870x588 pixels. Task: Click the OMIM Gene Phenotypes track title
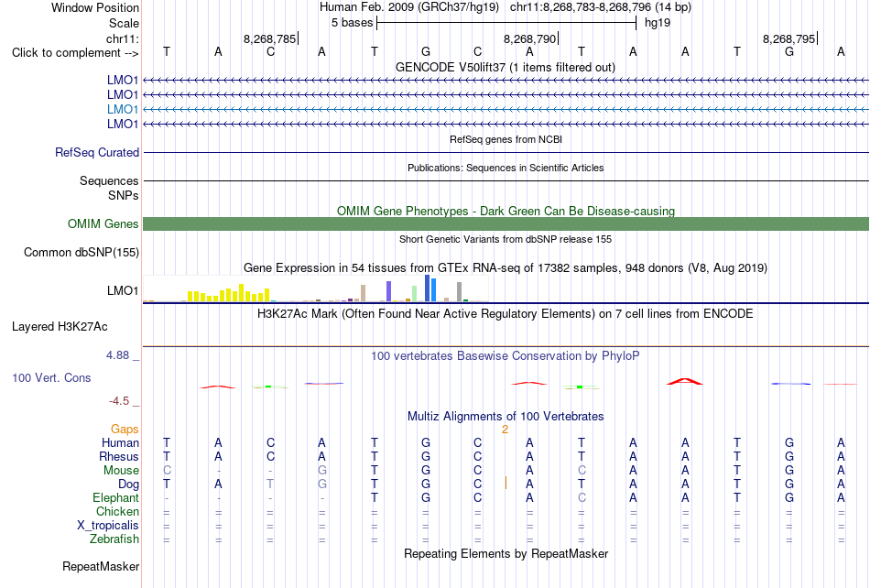[x=506, y=211]
